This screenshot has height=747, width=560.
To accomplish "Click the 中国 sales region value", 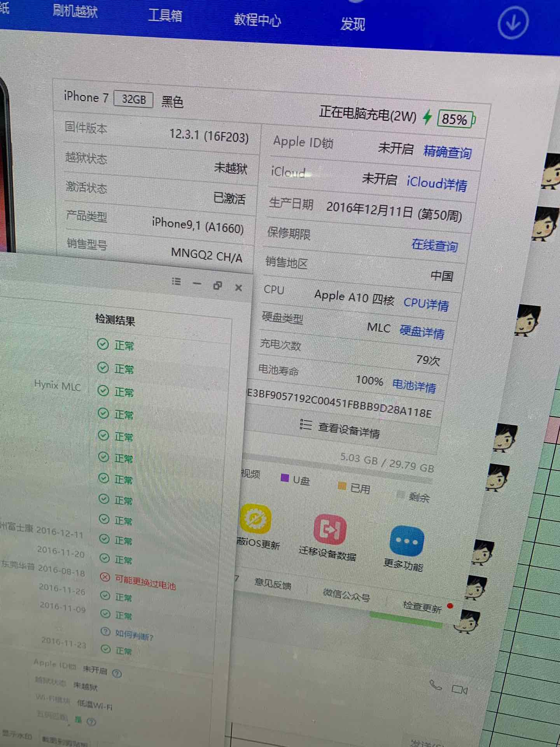I will (442, 276).
